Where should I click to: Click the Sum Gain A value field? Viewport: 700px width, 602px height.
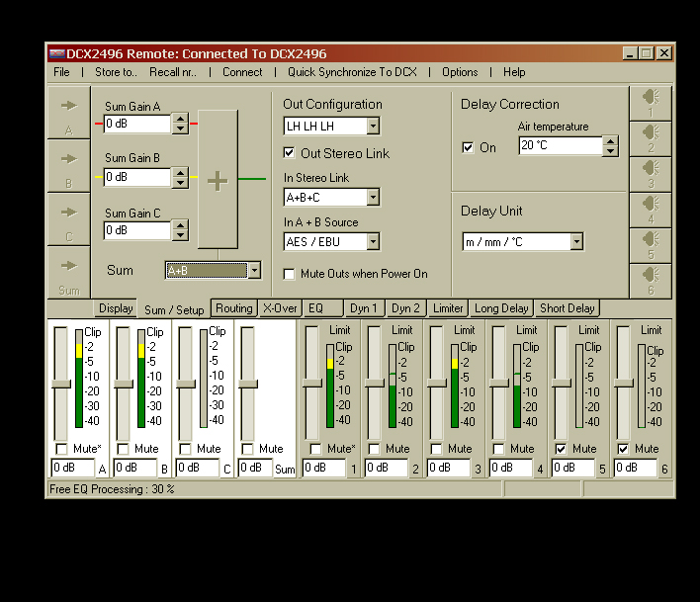pos(137,124)
